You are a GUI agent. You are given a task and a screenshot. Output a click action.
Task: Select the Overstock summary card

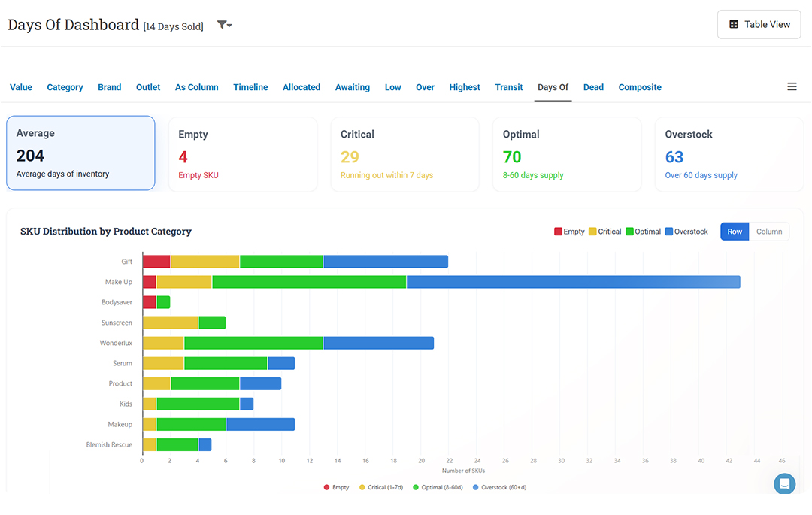coord(729,154)
